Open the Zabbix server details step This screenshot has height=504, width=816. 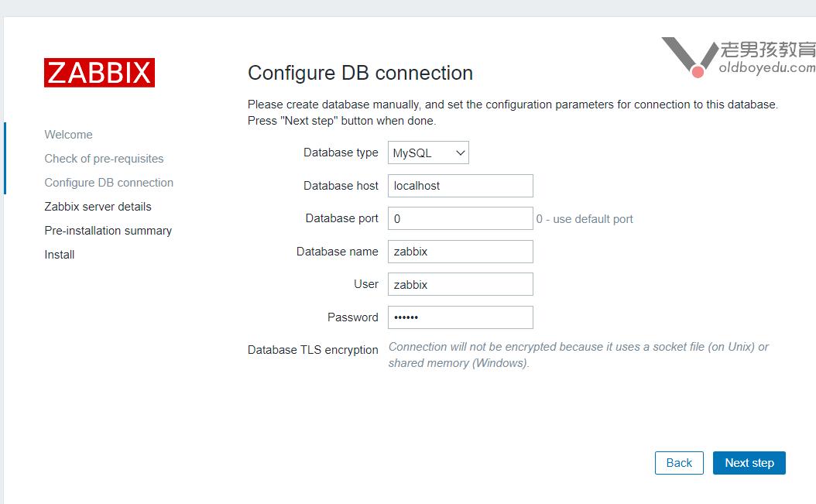click(x=98, y=207)
